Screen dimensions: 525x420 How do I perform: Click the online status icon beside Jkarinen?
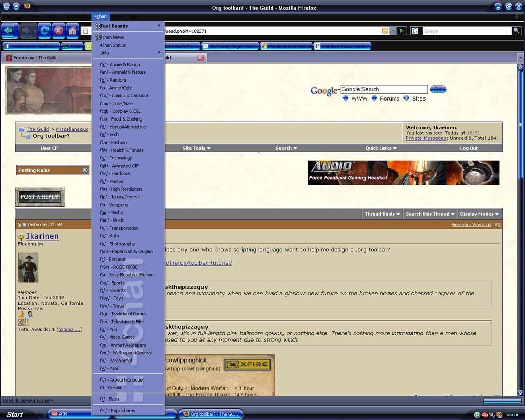tap(21, 237)
